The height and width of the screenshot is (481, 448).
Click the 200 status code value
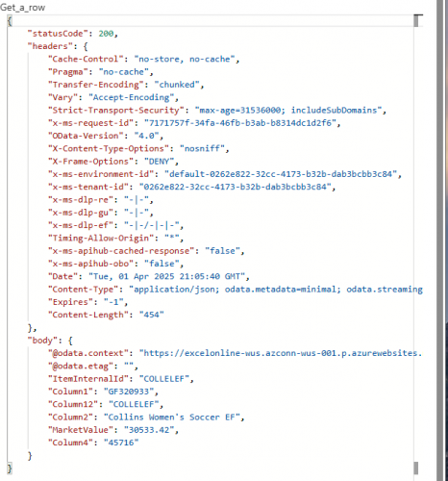pyautogui.click(x=106, y=34)
